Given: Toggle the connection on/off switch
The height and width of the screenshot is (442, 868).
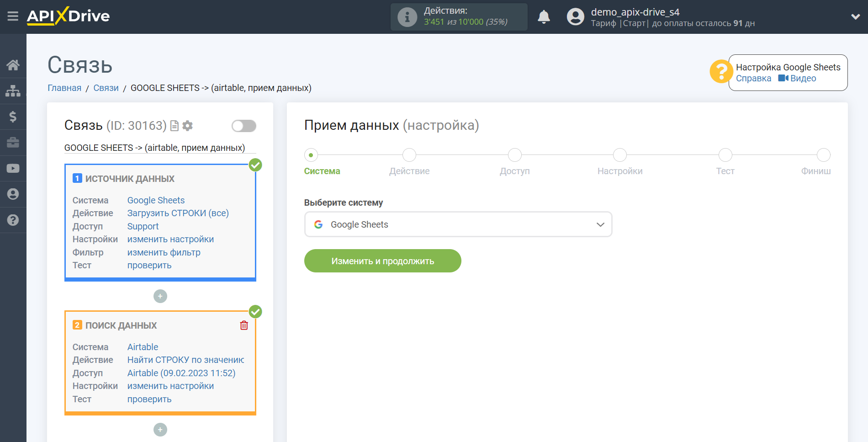Looking at the screenshot, I should click(243, 126).
